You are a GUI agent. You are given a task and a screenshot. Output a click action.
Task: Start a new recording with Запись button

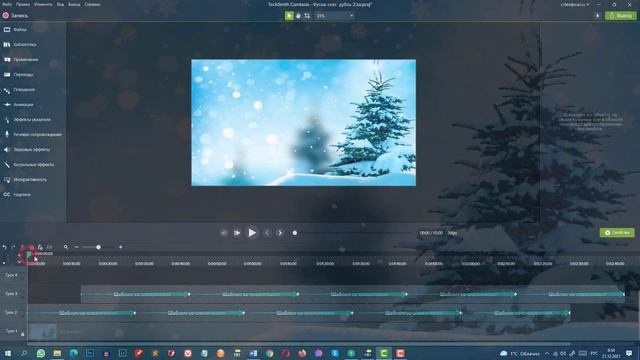coord(15,16)
